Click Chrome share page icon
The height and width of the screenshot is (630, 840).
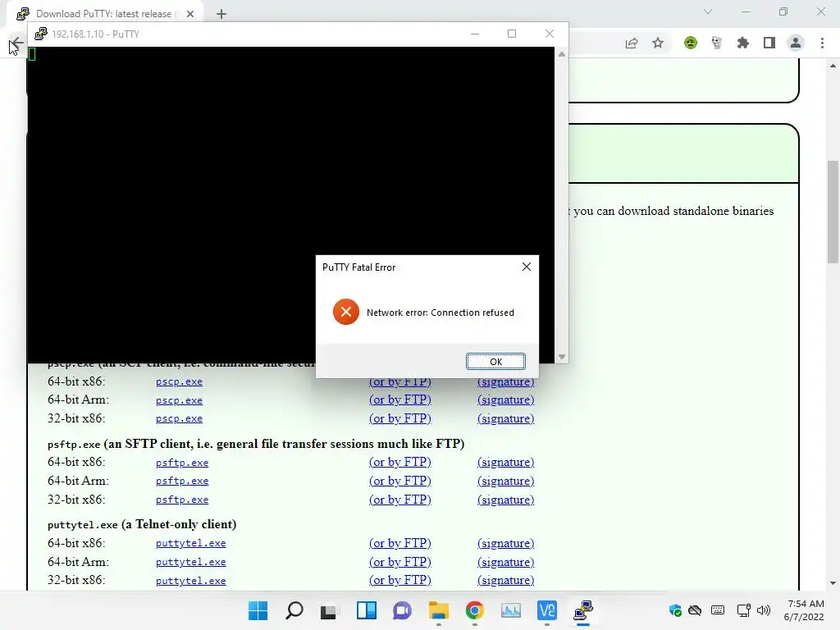(x=632, y=43)
